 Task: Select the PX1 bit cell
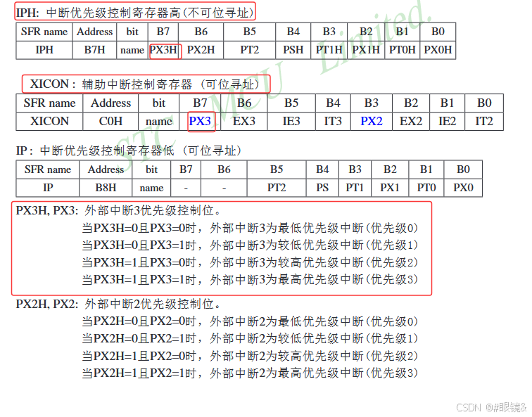click(x=390, y=188)
